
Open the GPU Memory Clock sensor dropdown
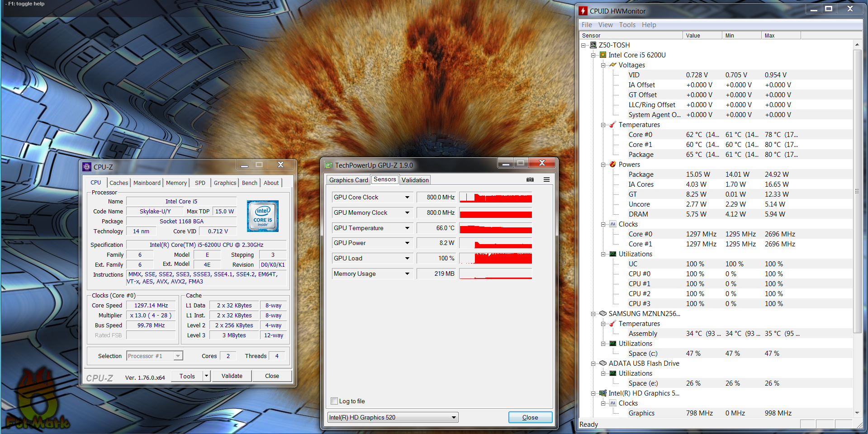407,212
